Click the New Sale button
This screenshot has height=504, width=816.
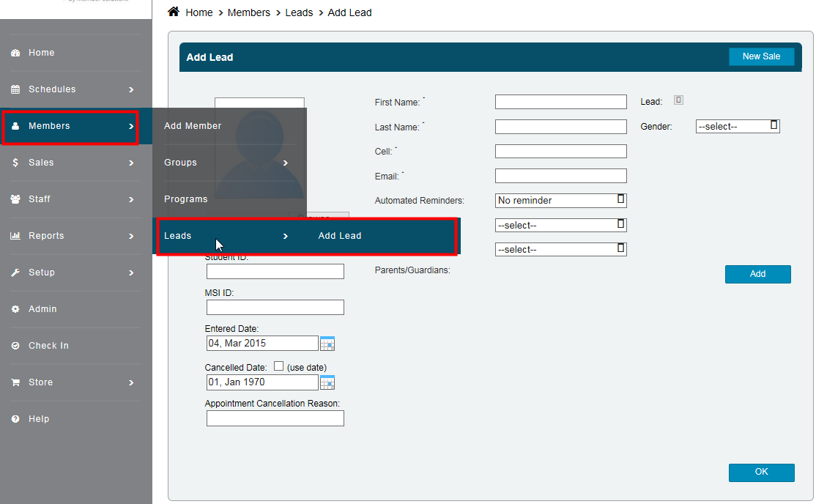click(x=761, y=56)
